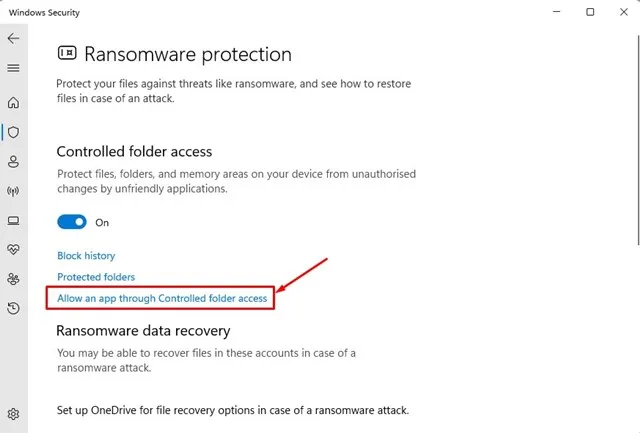Click the Ransomware protection heading icon
Screen dimensions: 640x433
click(67, 53)
